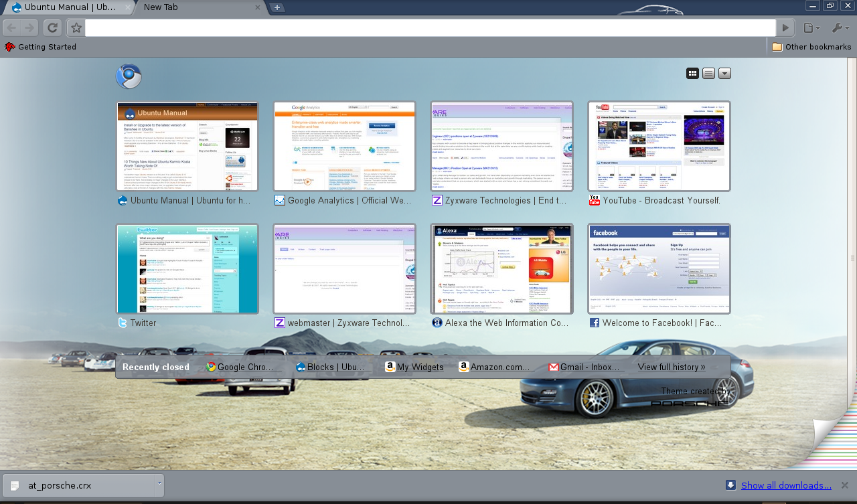857x504 pixels.
Task: Click the Gmail icon in the recently closed bar
Action: (553, 367)
